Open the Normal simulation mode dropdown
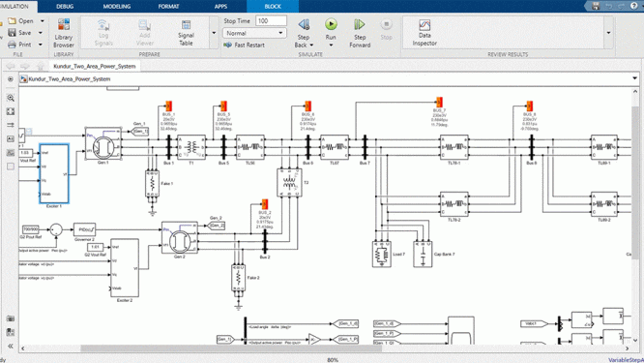Screen dimensions: 644x363 [254, 33]
